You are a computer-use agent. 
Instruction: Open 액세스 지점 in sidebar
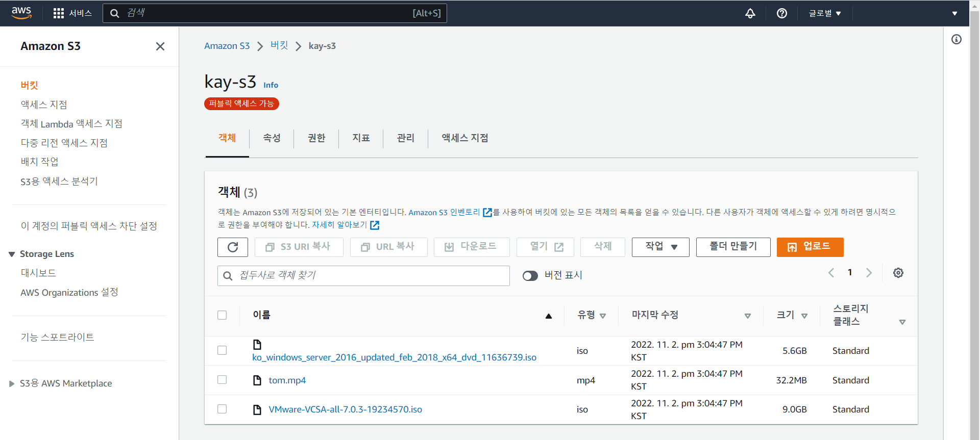tap(44, 105)
